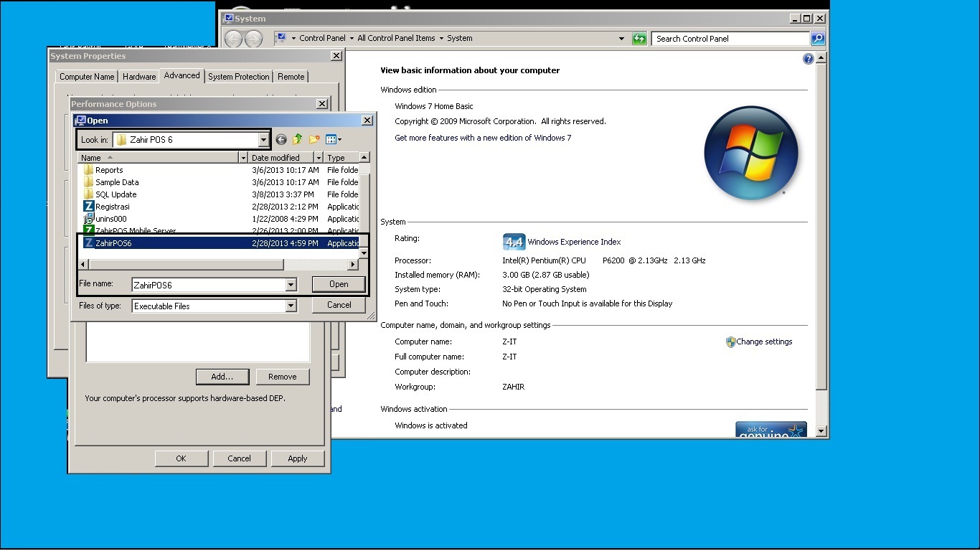Image resolution: width=980 pixels, height=551 pixels.
Task: Switch to the Advanced tab
Action: [182, 75]
